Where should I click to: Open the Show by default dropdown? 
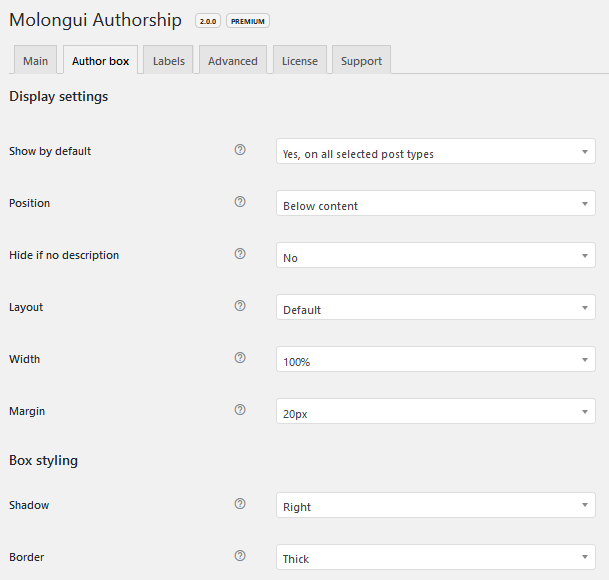[x=435, y=152]
